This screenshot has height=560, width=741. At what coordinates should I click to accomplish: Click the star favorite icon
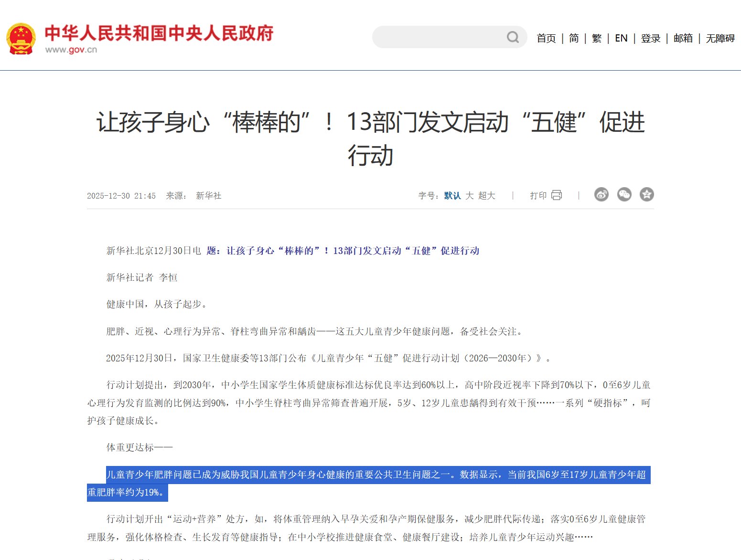click(646, 195)
